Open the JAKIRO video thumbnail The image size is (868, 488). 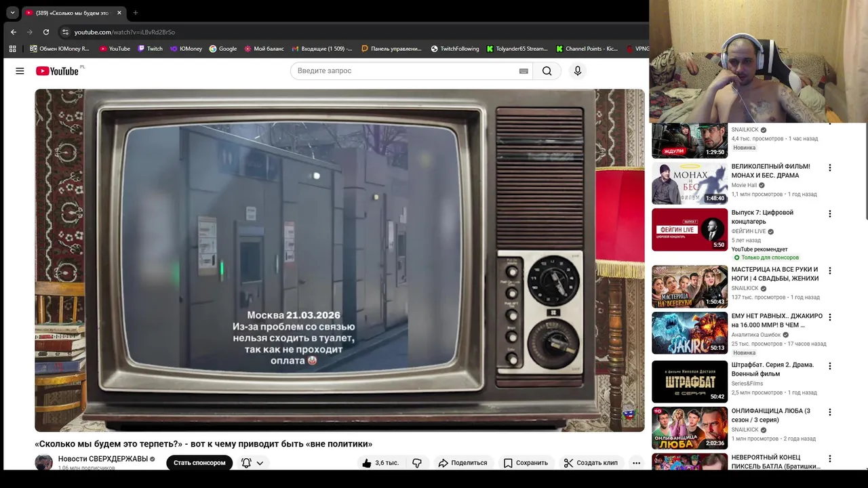point(690,333)
